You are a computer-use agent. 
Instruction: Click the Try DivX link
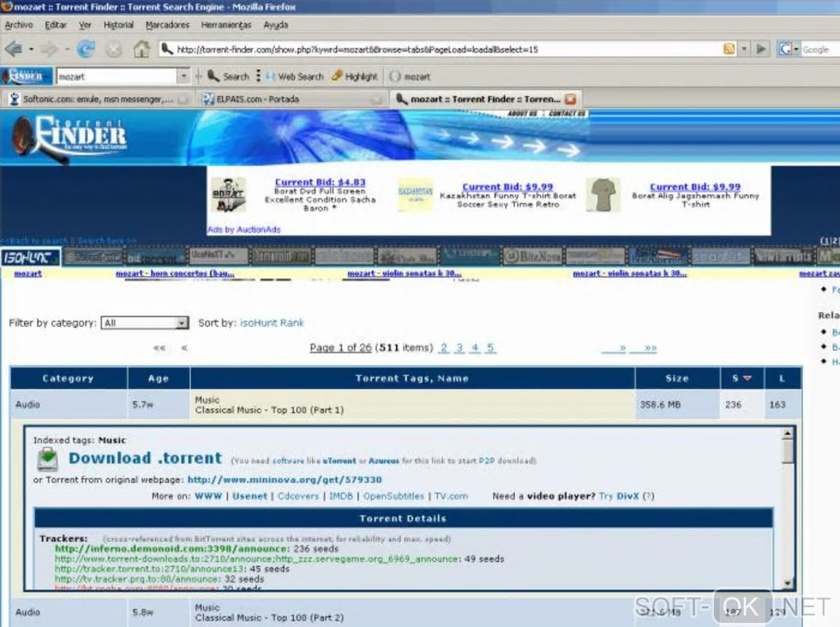point(618,496)
